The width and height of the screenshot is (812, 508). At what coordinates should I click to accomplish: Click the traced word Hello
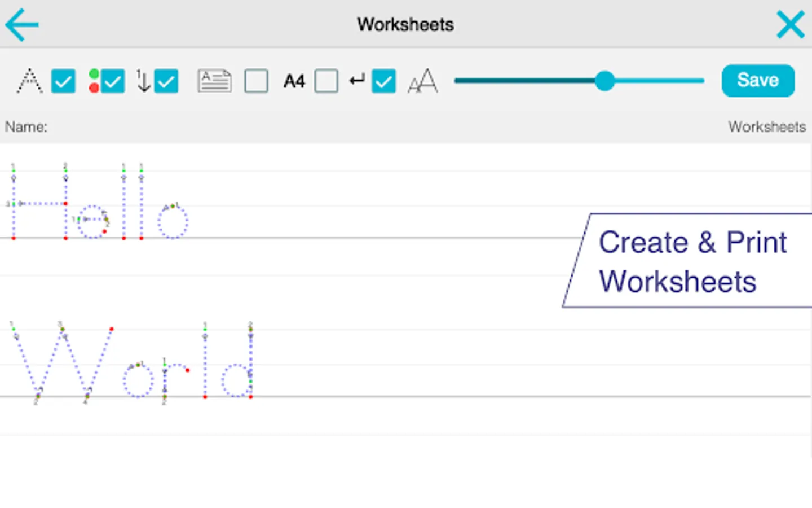point(99,202)
